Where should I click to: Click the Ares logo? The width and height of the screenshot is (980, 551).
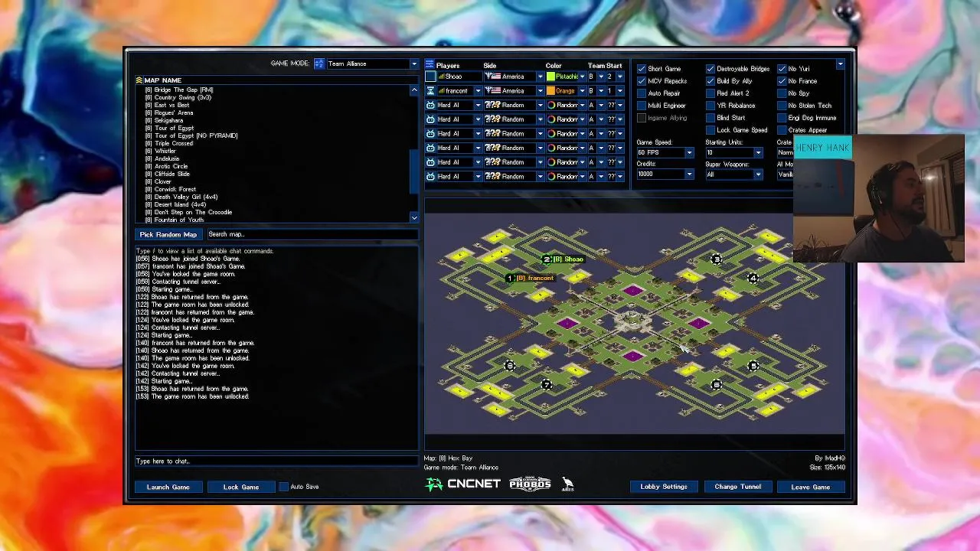pyautogui.click(x=567, y=484)
